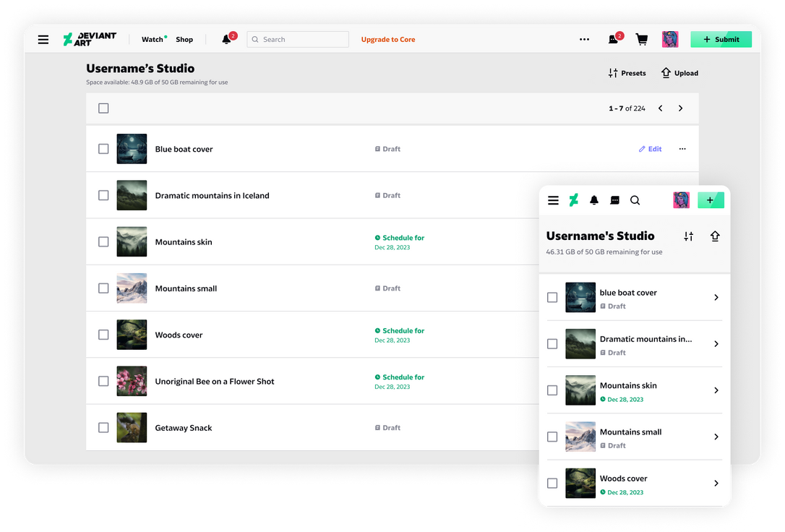The width and height of the screenshot is (785, 532).
Task: Check Dramatic mountains checkbox in mobile view
Action: point(552,344)
